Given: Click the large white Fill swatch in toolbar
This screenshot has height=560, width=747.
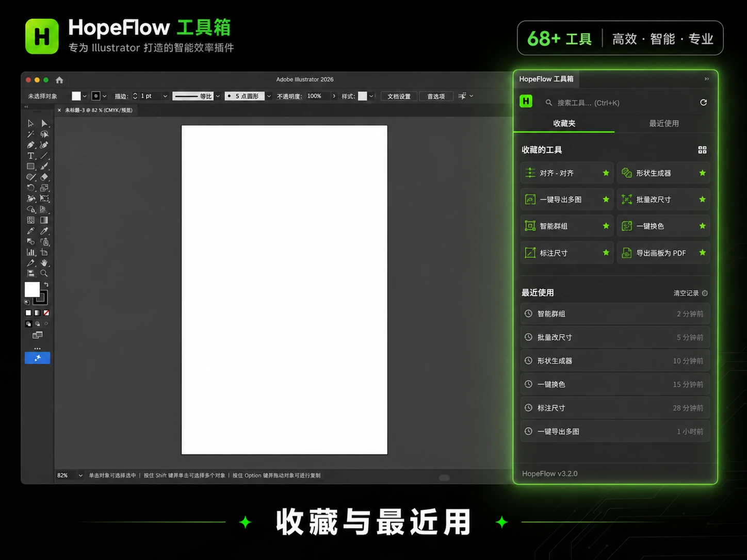Looking at the screenshot, I should [x=32, y=290].
